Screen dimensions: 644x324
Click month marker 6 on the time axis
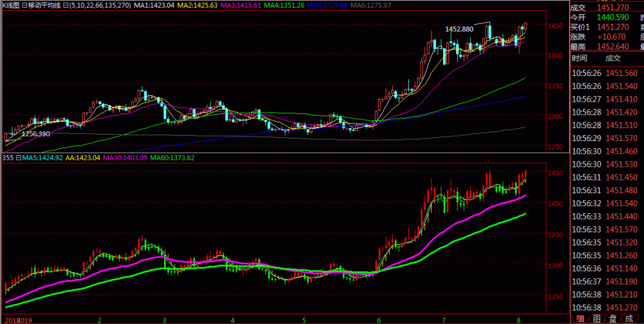pyautogui.click(x=379, y=319)
